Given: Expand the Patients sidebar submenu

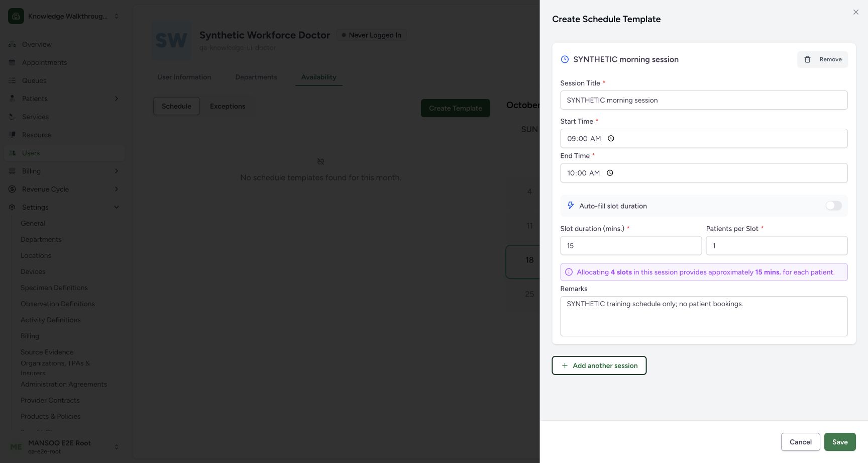Looking at the screenshot, I should [x=117, y=99].
